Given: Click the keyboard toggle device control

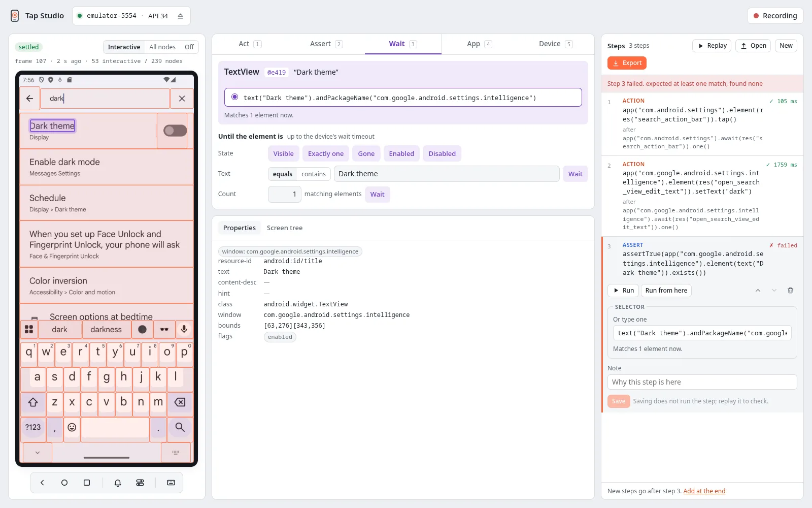Looking at the screenshot, I should click(x=171, y=483).
